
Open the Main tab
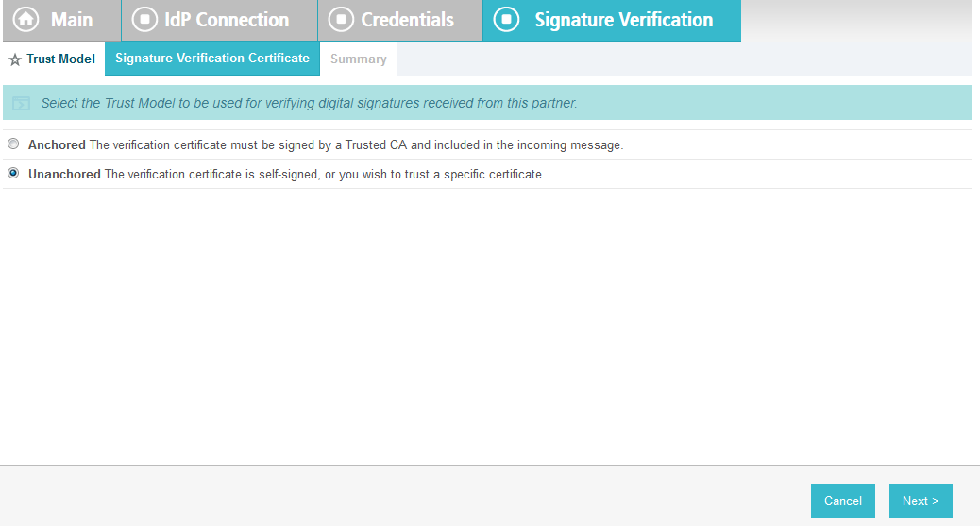(61, 20)
